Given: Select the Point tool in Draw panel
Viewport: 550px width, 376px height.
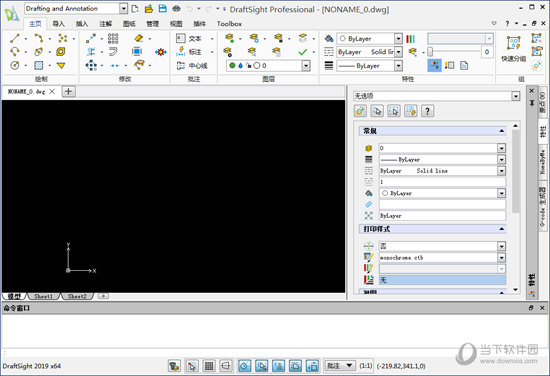Looking at the screenshot, I should [x=62, y=38].
